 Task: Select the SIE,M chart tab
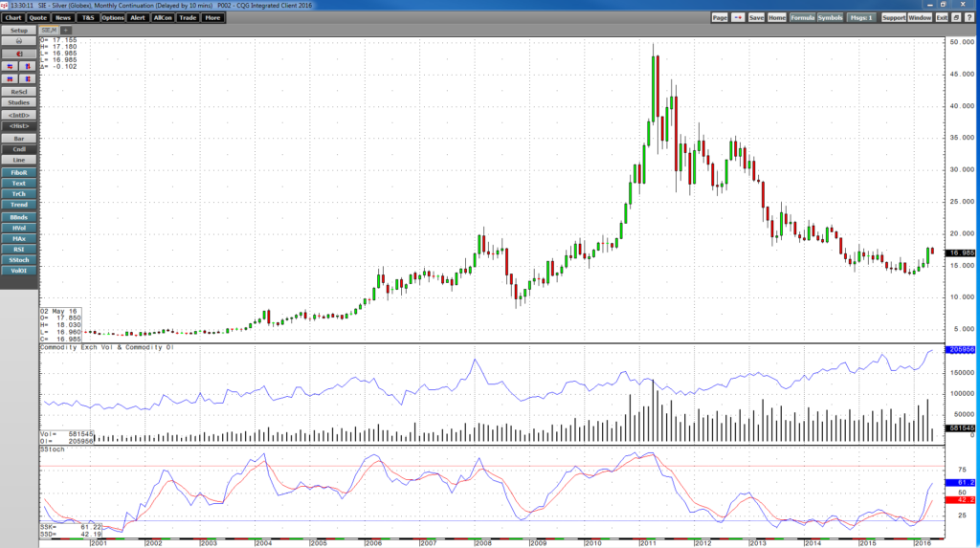[49, 30]
